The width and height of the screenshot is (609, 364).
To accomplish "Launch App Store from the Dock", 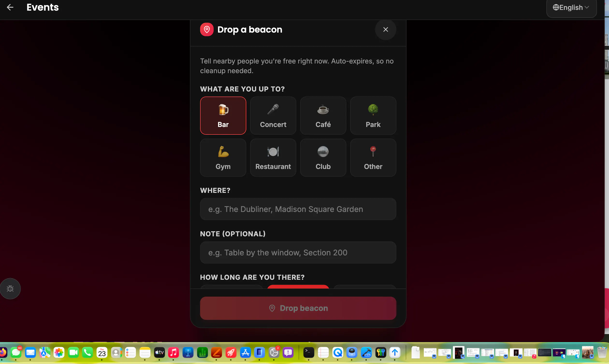I will click(245, 353).
